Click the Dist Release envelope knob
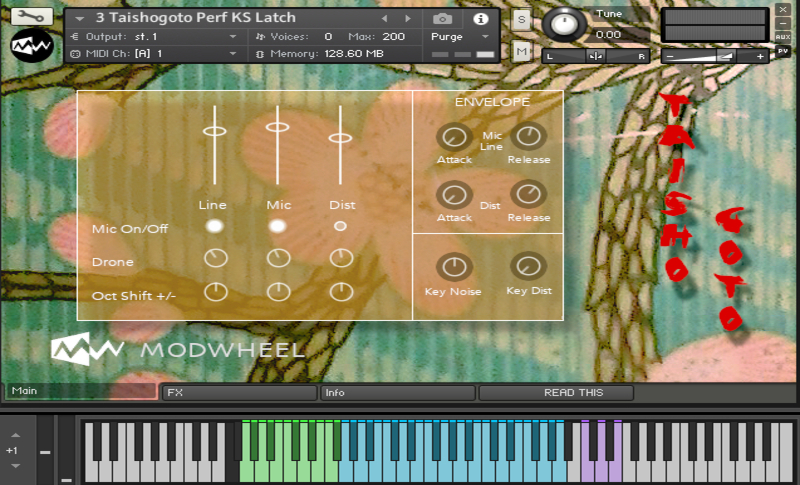The width and height of the screenshot is (800, 485). tap(529, 194)
